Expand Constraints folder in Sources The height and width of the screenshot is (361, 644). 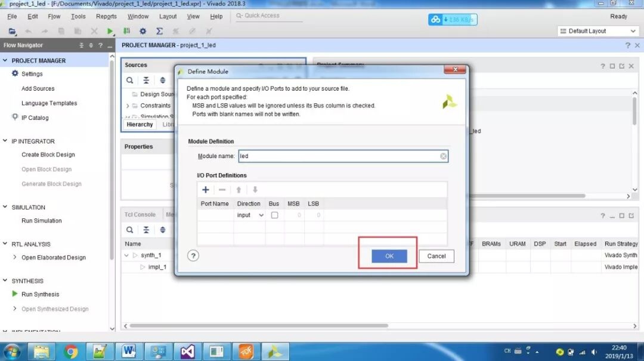[128, 106]
